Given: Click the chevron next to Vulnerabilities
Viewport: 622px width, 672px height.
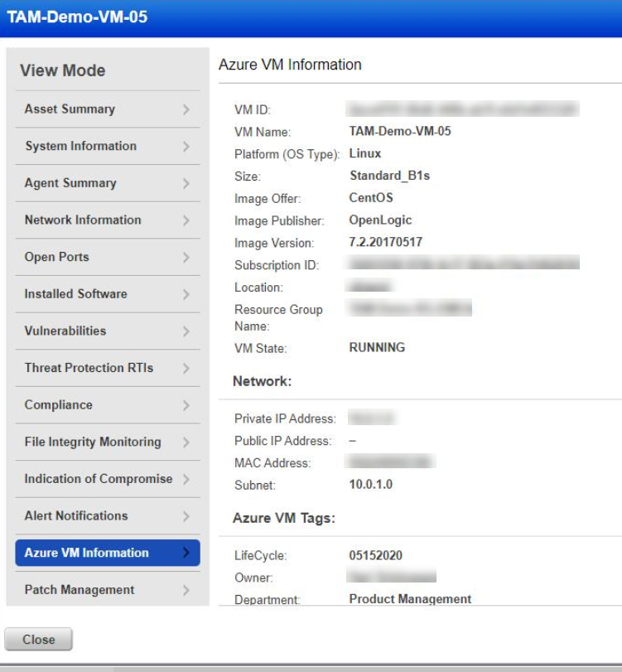Looking at the screenshot, I should tap(186, 331).
